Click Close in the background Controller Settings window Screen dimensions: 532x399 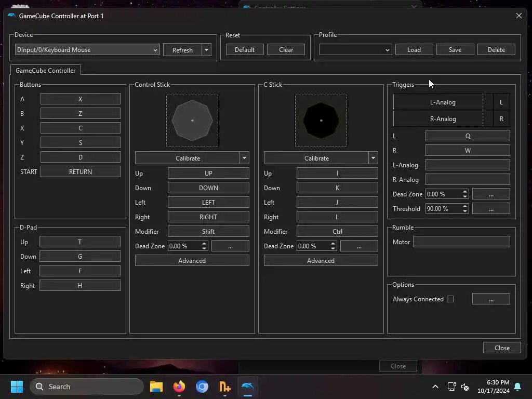398,366
